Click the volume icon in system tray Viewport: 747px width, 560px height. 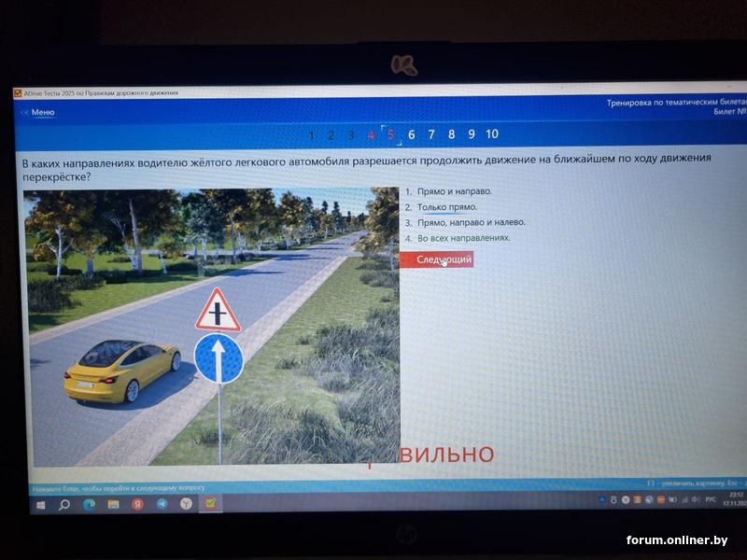(x=696, y=499)
